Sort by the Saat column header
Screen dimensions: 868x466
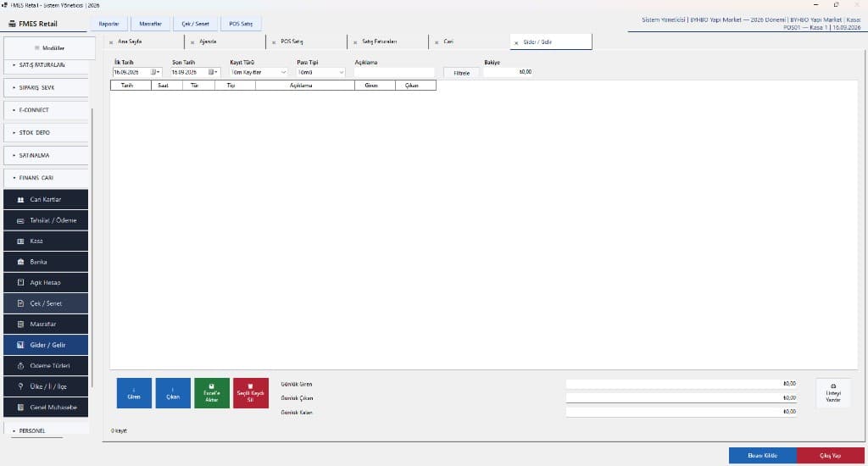(167, 86)
